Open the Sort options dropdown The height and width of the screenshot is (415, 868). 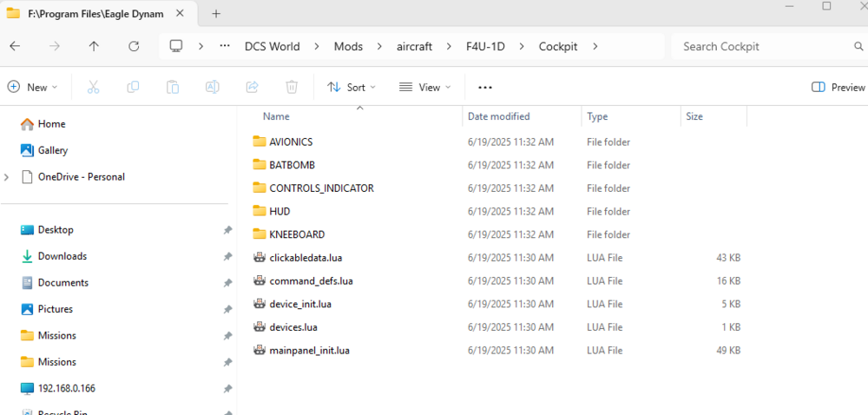[352, 87]
